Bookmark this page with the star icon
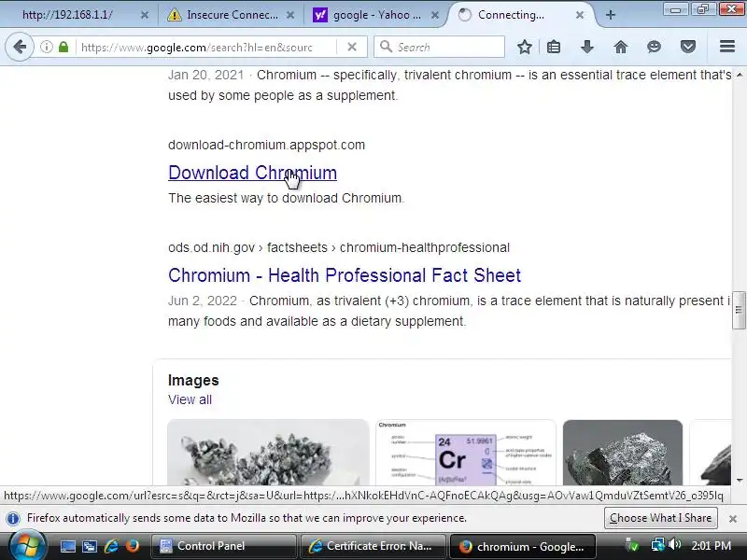Viewport: 747px width, 560px height. 525,47
